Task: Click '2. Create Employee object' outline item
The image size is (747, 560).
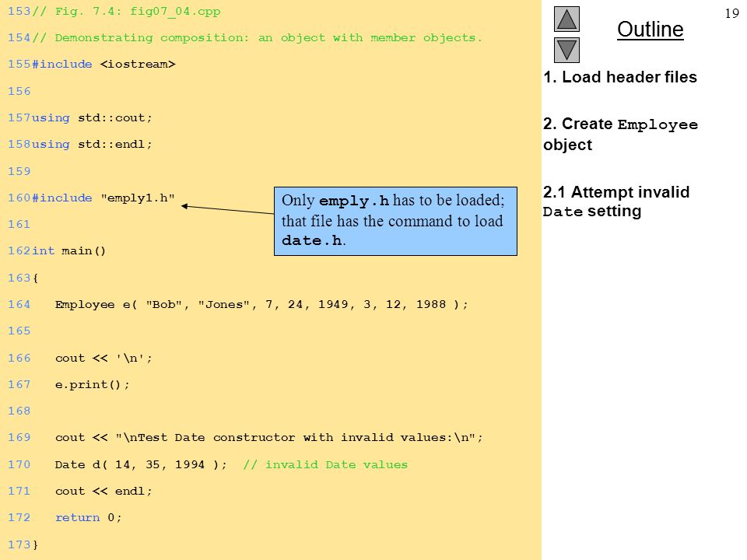Action: [x=620, y=134]
